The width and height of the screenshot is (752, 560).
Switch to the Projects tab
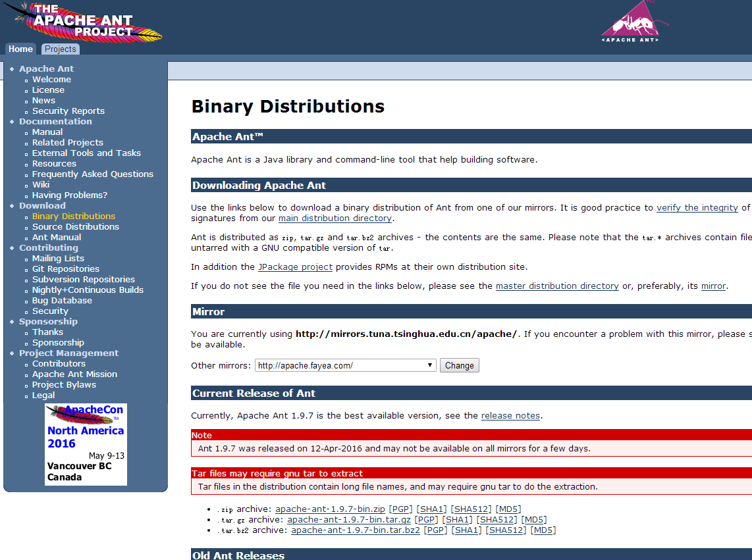61,49
